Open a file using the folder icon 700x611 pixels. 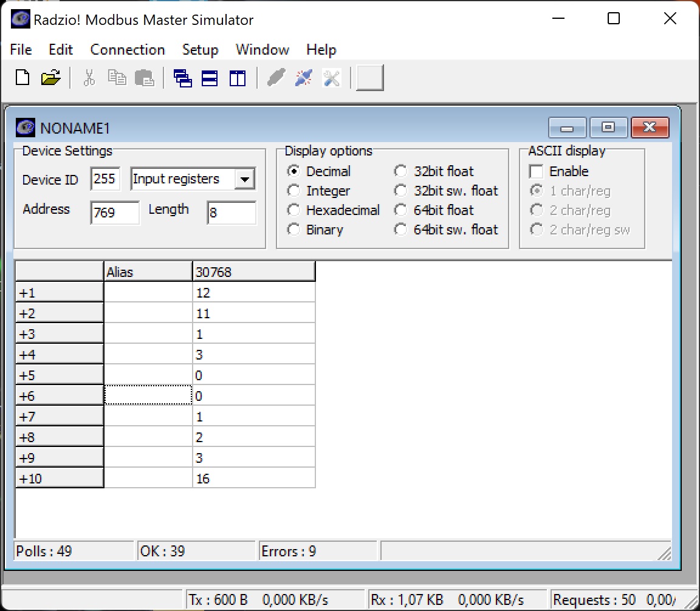pyautogui.click(x=50, y=78)
